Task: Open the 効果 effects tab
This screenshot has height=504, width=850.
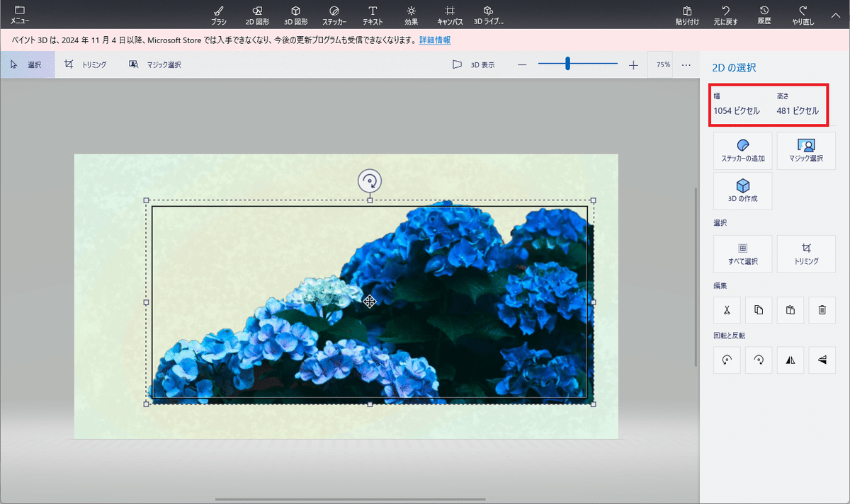Action: pyautogui.click(x=411, y=15)
